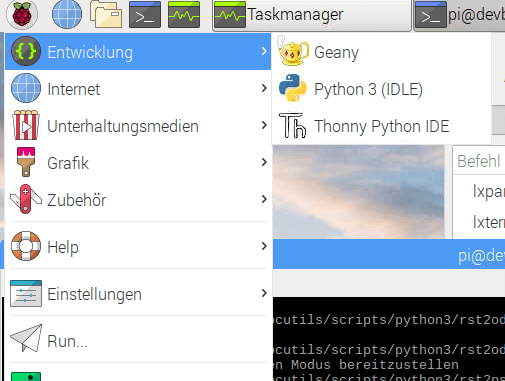Open the Internet menu category
Screen dimensions: 505x381
click(138, 89)
